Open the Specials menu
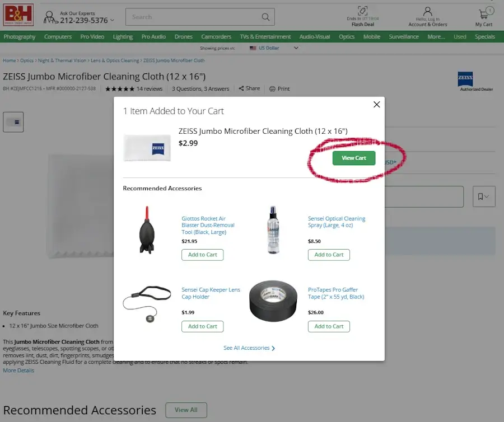504x422 pixels. click(485, 36)
